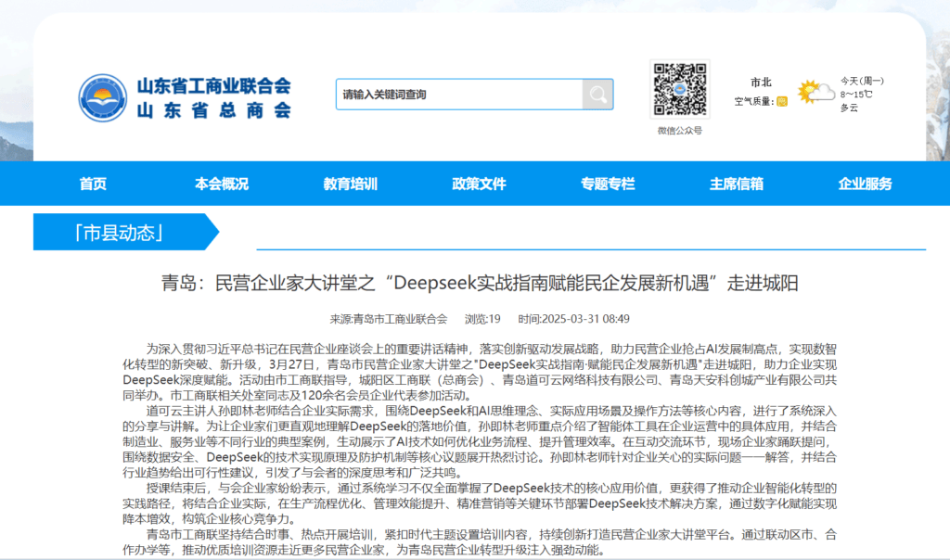This screenshot has width=950, height=560.
Task: Click the sun and cloud weather icon
Action: click(x=816, y=92)
